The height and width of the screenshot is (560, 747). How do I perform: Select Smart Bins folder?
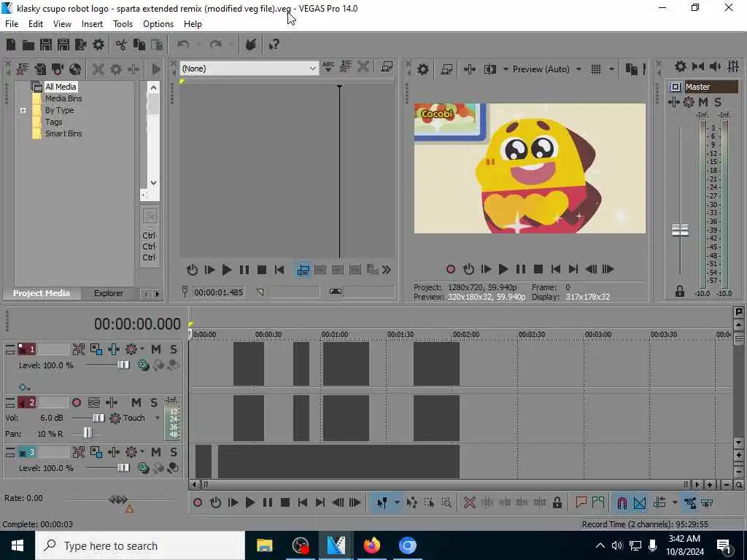[x=63, y=134]
